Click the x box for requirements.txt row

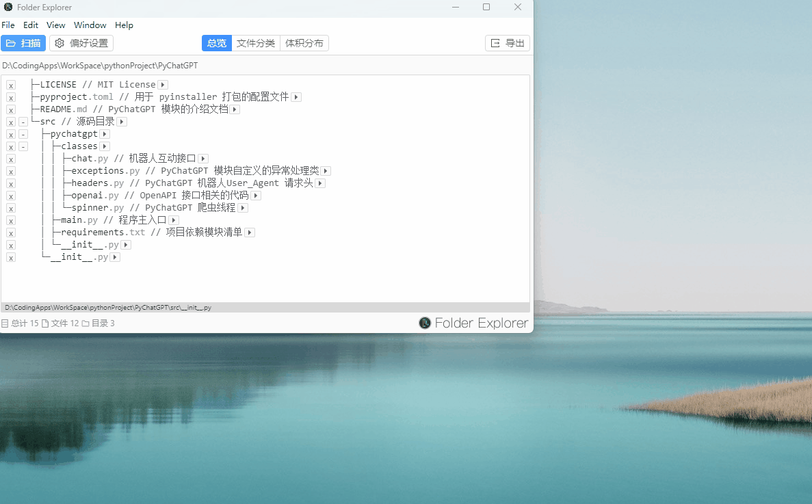pyautogui.click(x=11, y=233)
